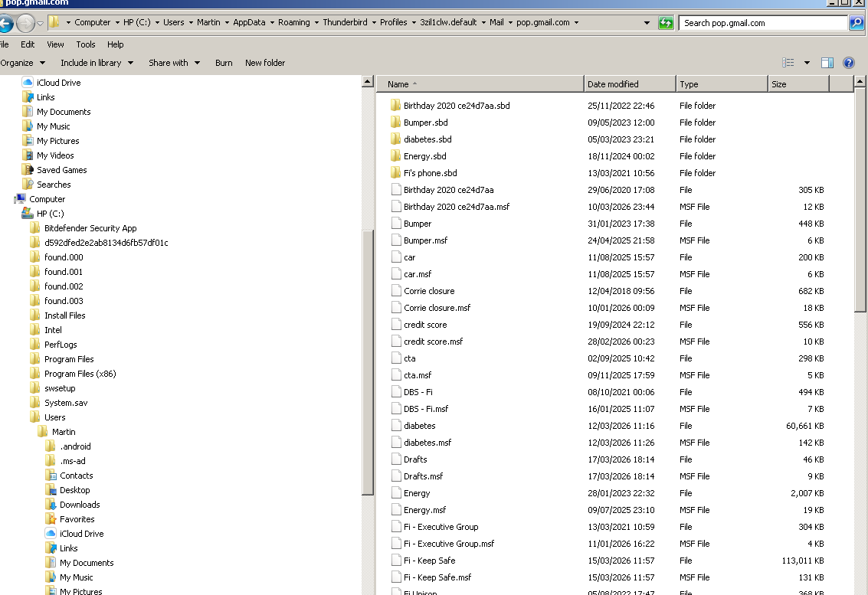The width and height of the screenshot is (868, 595).
Task: Select Program Files (x86) in folder tree
Action: tap(80, 374)
